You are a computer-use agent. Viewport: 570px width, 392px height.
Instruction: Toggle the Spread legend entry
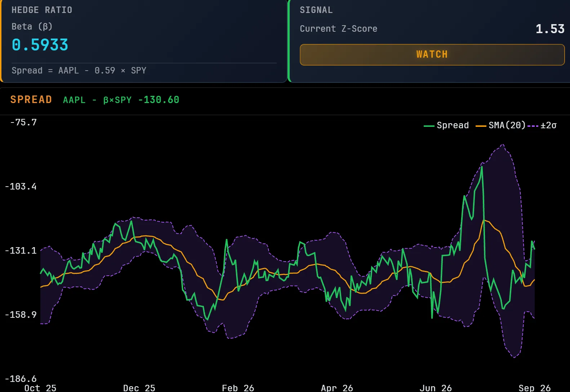[446, 125]
